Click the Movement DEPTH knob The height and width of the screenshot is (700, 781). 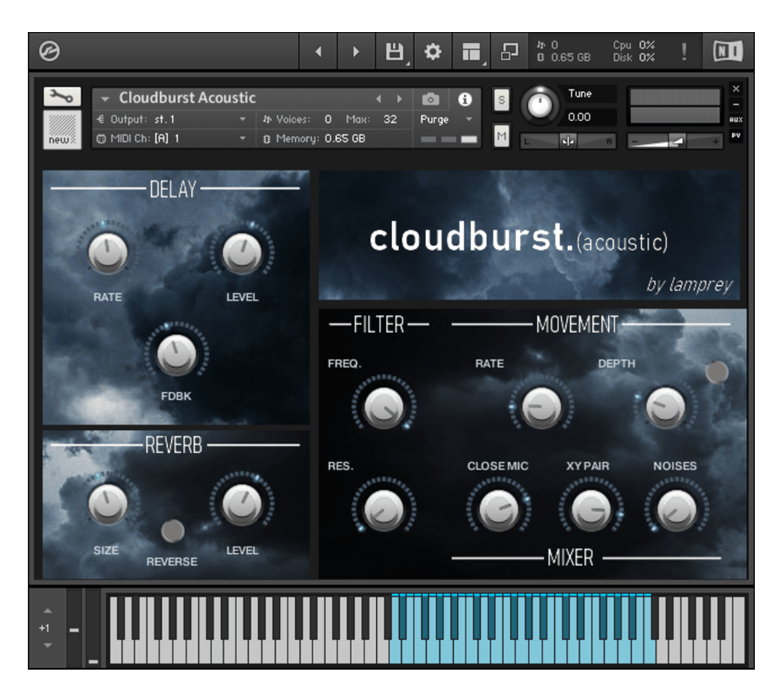click(x=665, y=407)
